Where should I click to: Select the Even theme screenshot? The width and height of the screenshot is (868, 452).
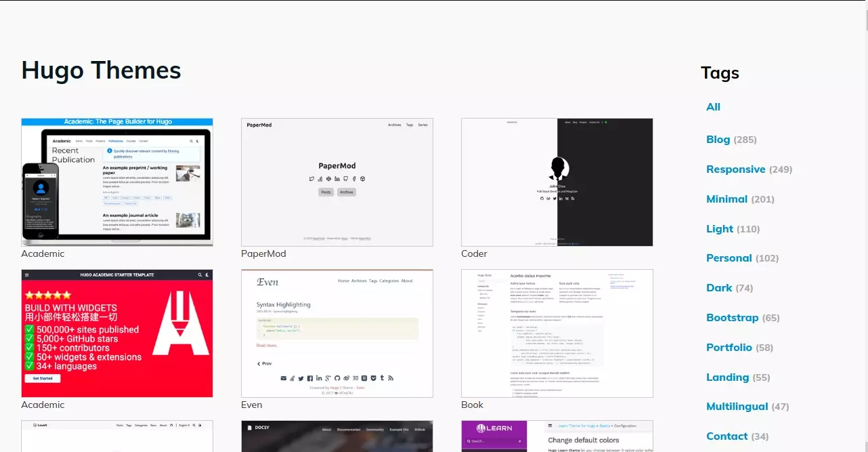tap(337, 333)
